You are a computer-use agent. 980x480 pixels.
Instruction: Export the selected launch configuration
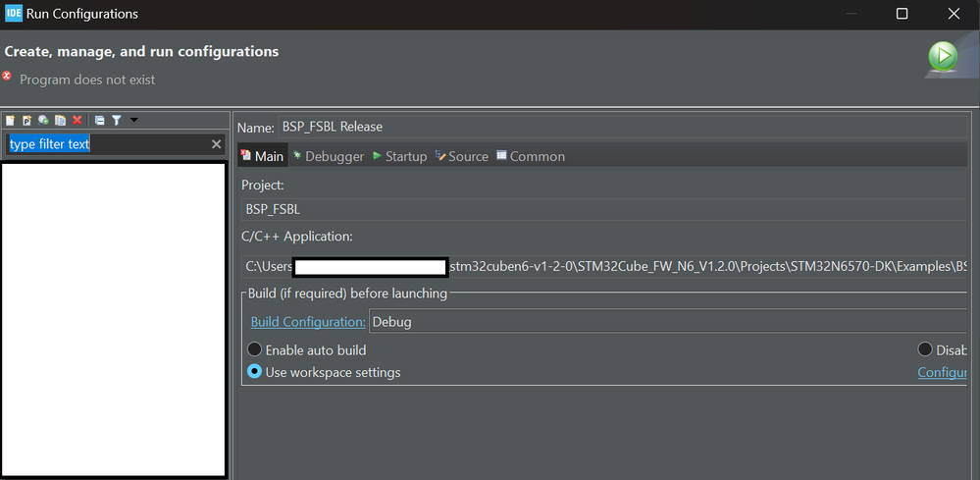click(x=43, y=121)
